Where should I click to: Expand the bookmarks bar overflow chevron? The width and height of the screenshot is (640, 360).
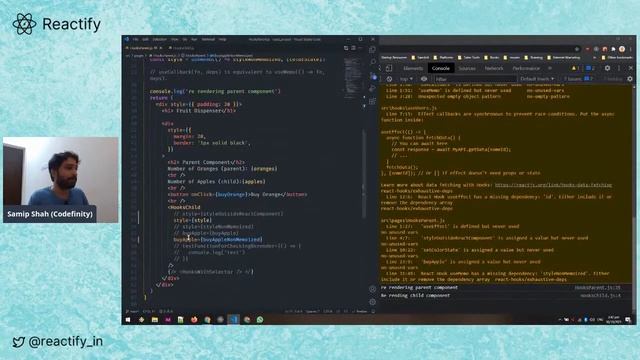pos(595,58)
